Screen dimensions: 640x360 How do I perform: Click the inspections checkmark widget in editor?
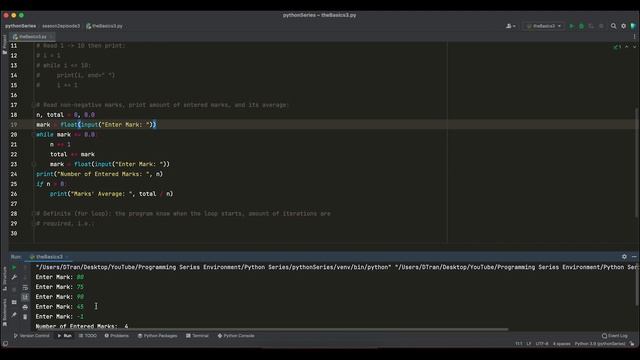click(x=617, y=47)
